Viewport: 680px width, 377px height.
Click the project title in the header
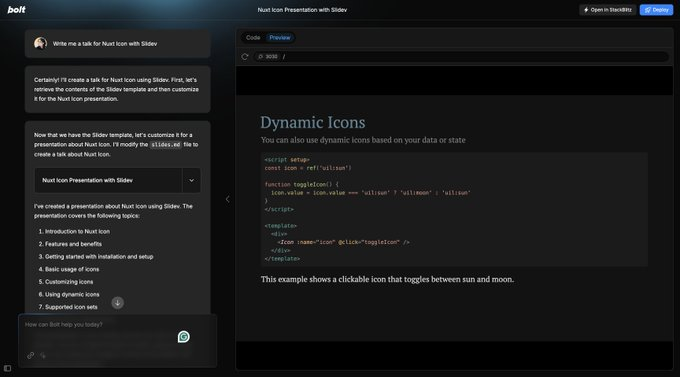point(302,10)
